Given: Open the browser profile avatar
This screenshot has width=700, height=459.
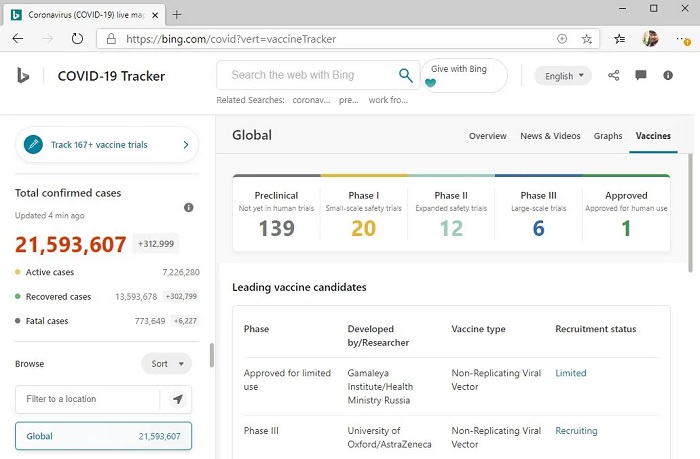Looking at the screenshot, I should tap(650, 39).
